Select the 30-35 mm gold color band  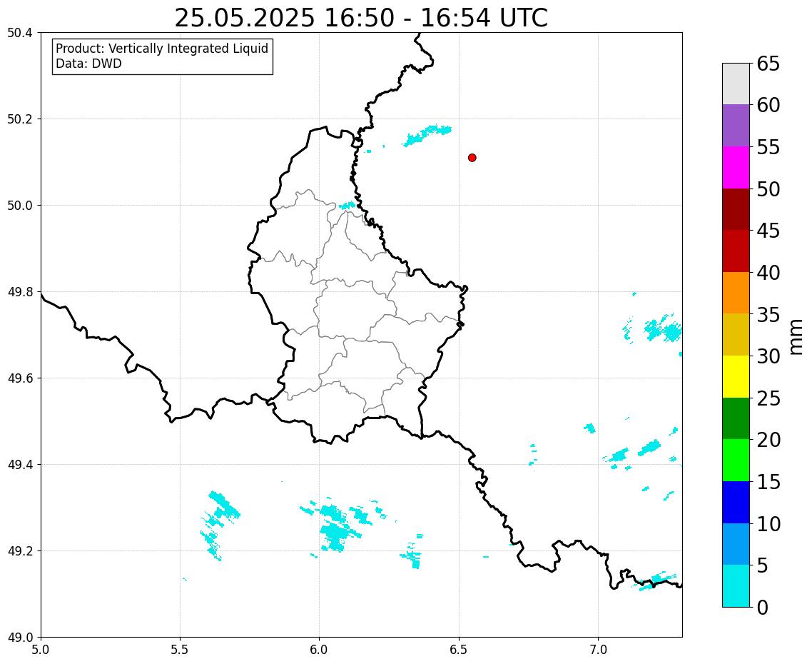click(x=736, y=334)
